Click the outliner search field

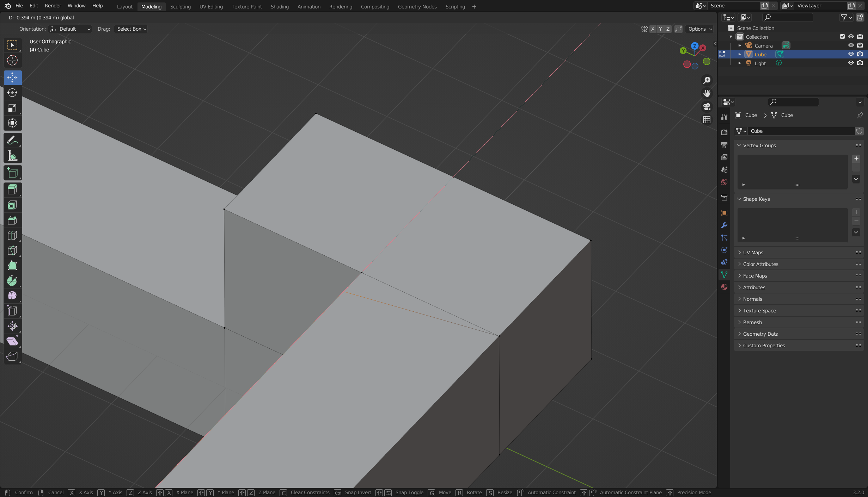point(788,17)
